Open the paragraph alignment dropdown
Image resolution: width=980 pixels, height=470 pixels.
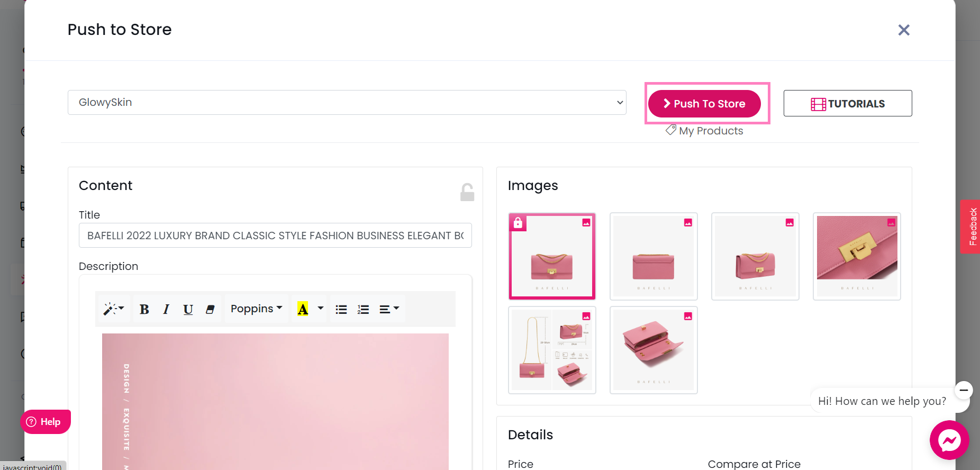(389, 309)
